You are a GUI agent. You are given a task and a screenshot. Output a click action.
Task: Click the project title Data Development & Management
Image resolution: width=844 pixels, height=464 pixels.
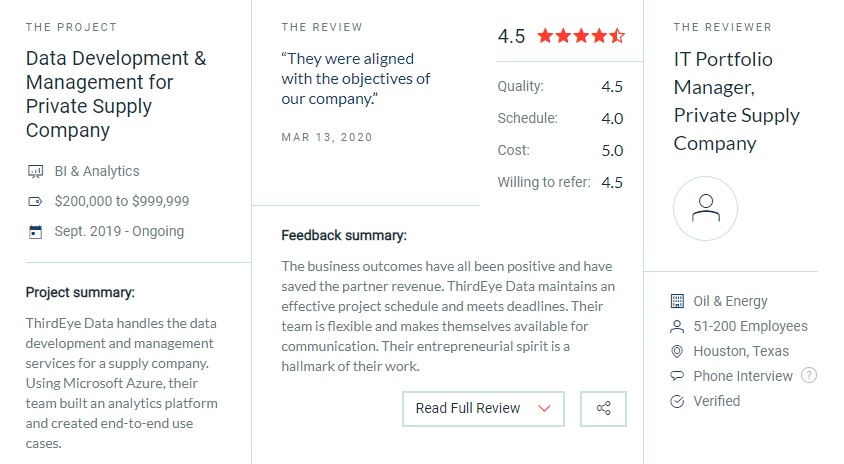coord(116,94)
